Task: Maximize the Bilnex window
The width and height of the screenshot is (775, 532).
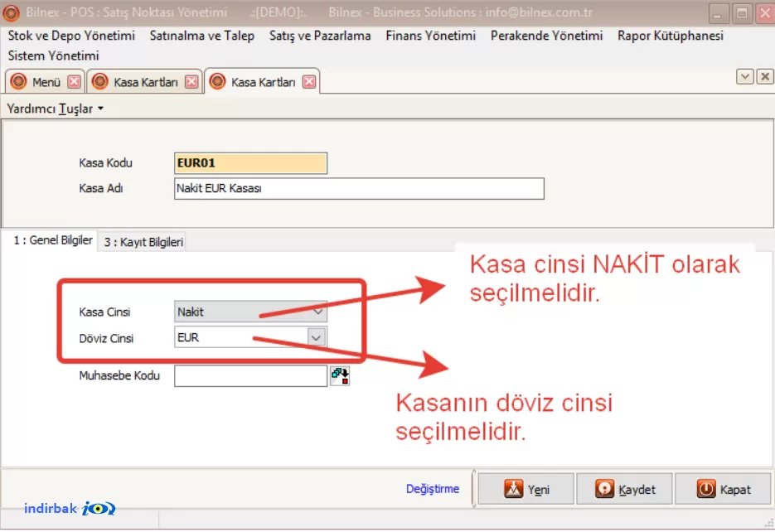Action: click(x=742, y=13)
